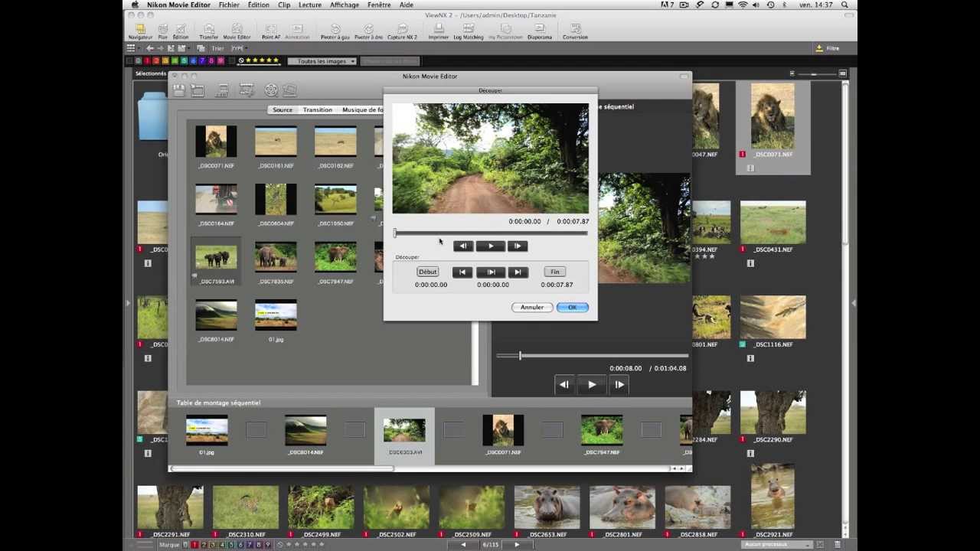Click OK in the Découper dialog
This screenshot has height=551, width=980.
[573, 307]
